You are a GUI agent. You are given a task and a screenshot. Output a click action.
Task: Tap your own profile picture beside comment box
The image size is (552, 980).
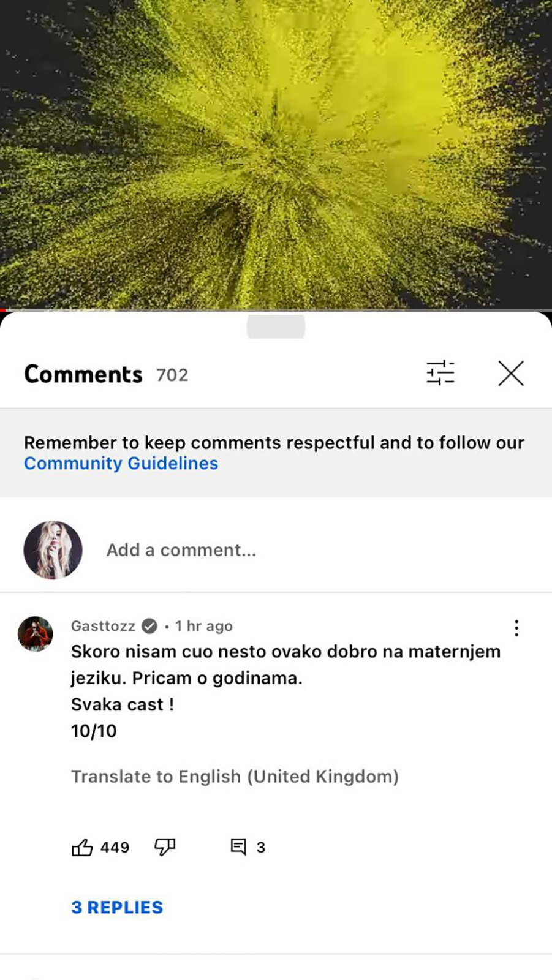click(x=53, y=550)
